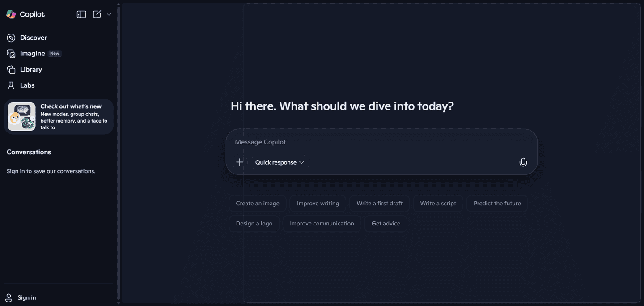Toggle the sidebar panel icon
644x306 pixels.
click(81, 14)
